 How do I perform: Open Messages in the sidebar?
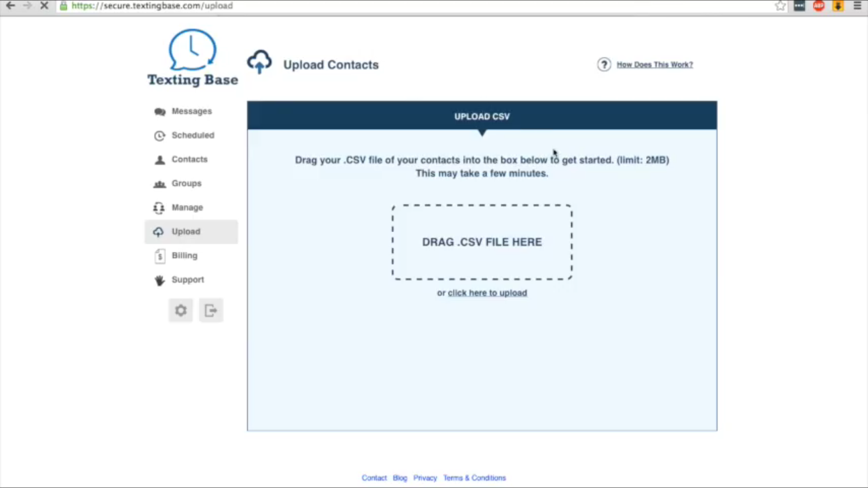[x=191, y=111]
